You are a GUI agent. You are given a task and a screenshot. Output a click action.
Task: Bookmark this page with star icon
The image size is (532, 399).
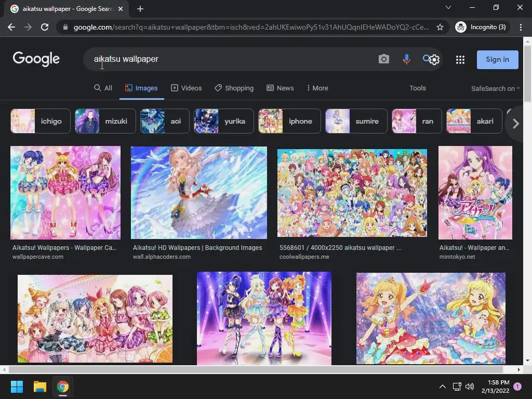[x=440, y=27]
